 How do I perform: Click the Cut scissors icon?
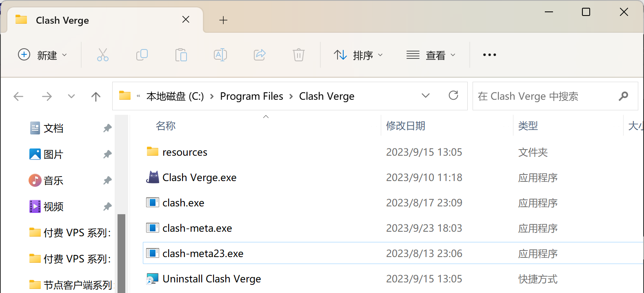[x=102, y=55]
